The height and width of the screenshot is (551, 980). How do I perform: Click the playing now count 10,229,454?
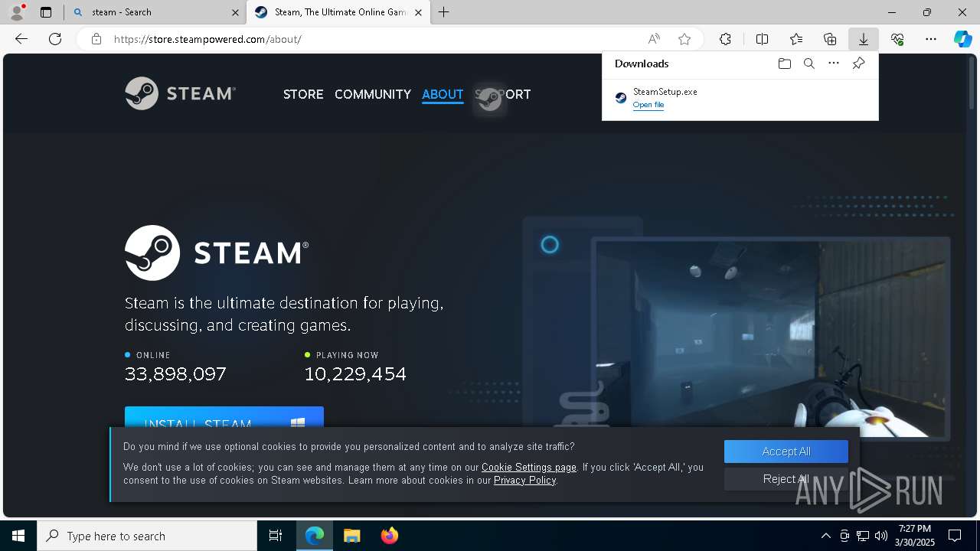tap(355, 374)
